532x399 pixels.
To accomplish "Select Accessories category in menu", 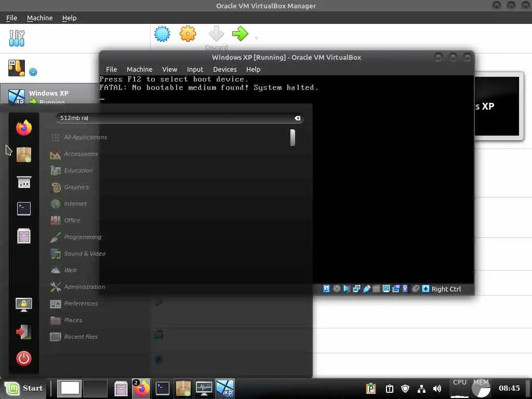I will point(74,154).
